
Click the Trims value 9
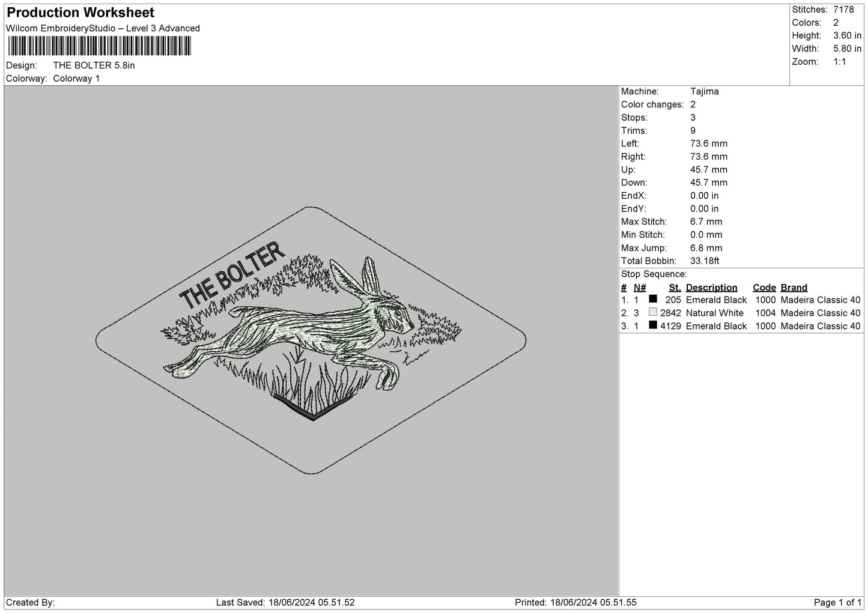[x=693, y=131]
